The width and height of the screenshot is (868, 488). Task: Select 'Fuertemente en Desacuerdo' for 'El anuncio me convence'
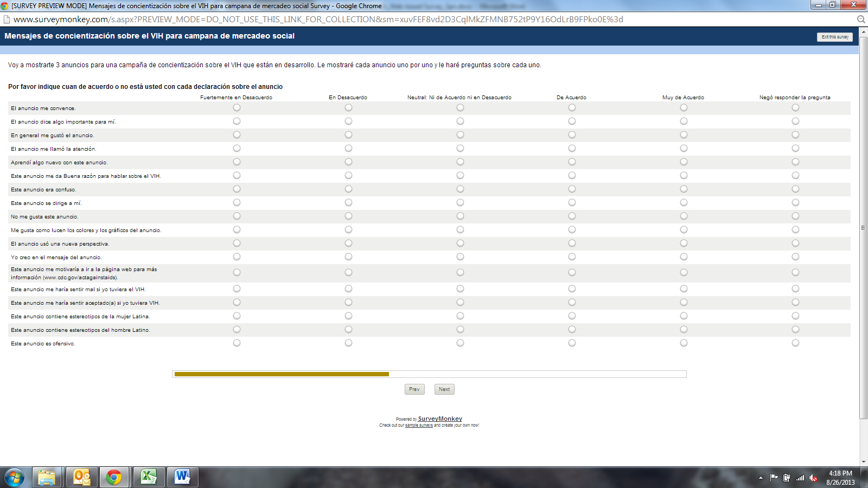(x=237, y=107)
